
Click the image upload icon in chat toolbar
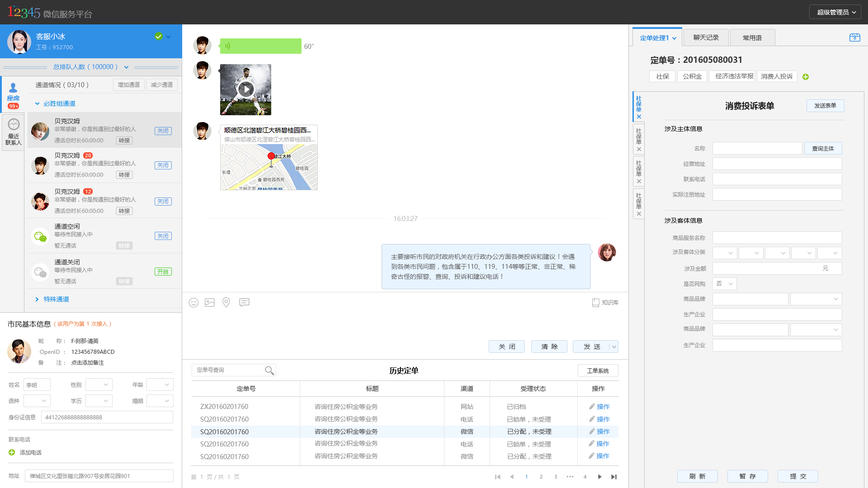(x=210, y=303)
